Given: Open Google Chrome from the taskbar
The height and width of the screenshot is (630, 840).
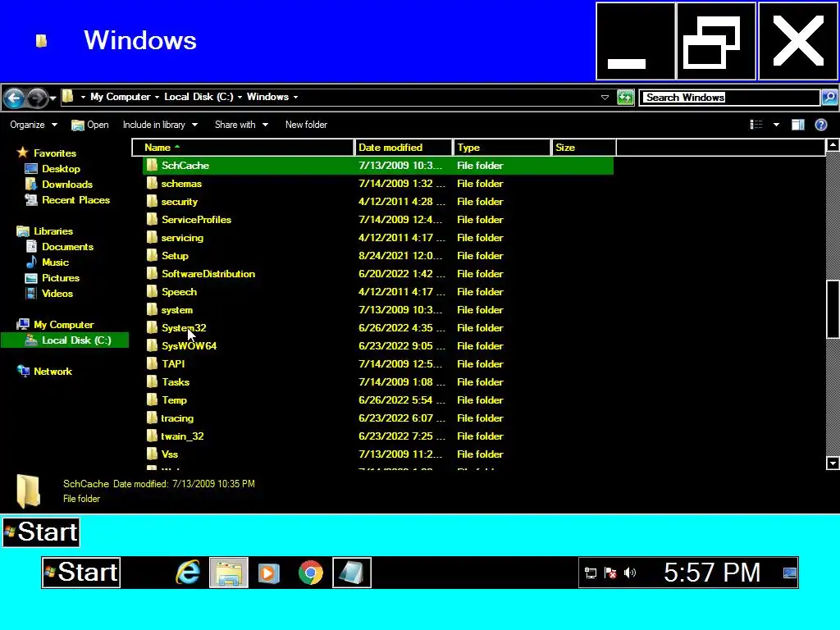Looking at the screenshot, I should [x=311, y=573].
